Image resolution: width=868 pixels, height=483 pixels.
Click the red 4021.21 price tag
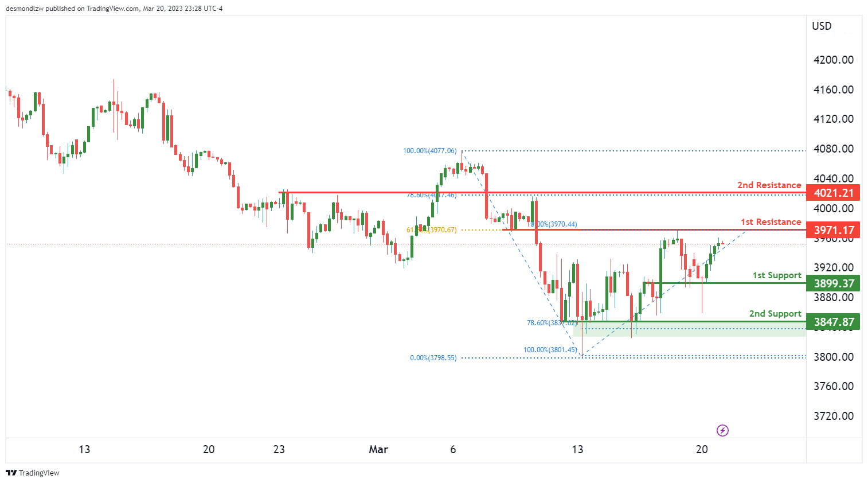[x=833, y=193]
